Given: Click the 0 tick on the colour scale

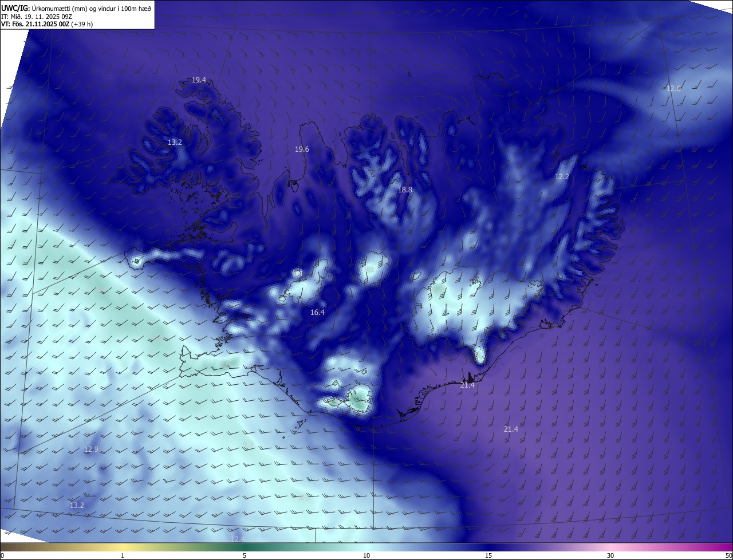Looking at the screenshot, I should [x=2, y=555].
